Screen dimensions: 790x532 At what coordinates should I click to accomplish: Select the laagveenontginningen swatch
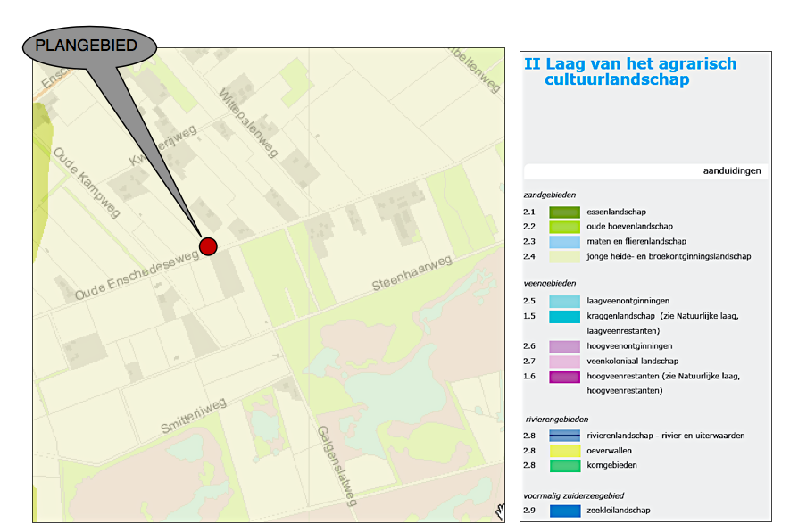[564, 302]
